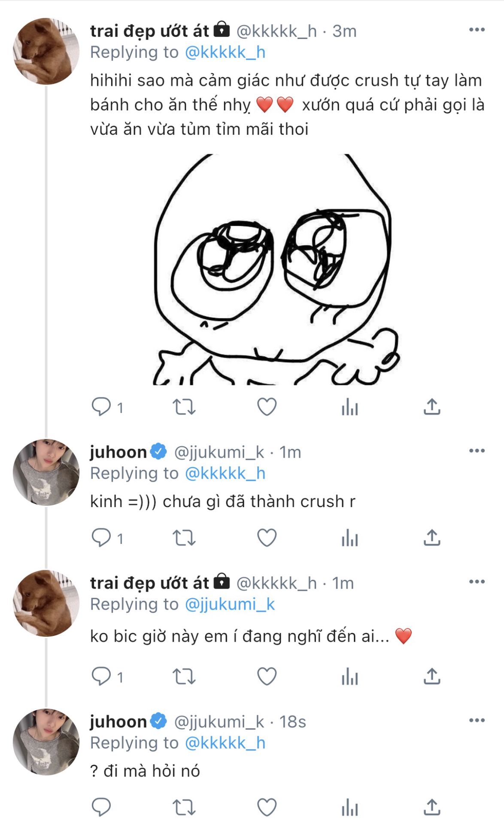Reply to the first tweet about crush baking

(x=101, y=406)
